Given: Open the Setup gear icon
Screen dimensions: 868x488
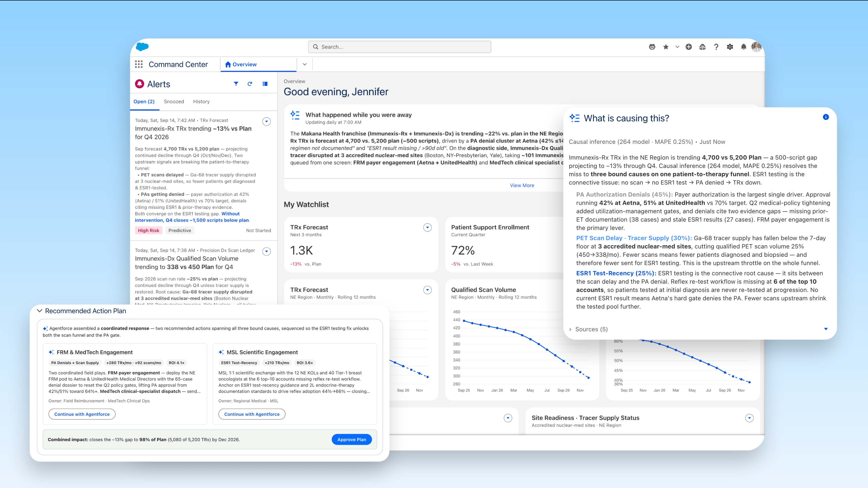Looking at the screenshot, I should (x=730, y=47).
